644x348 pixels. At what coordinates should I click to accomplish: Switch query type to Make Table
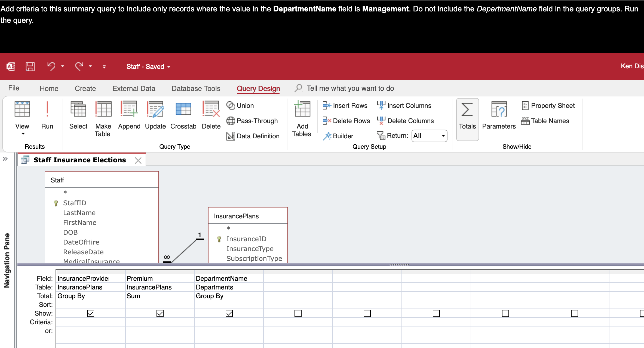click(103, 119)
